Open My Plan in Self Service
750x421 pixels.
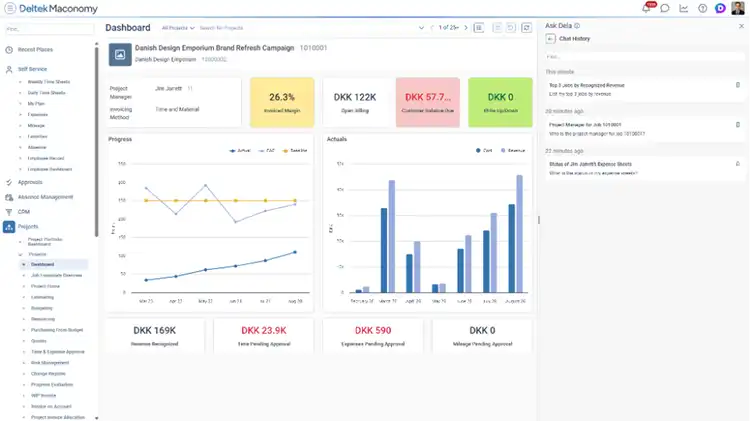pos(36,104)
